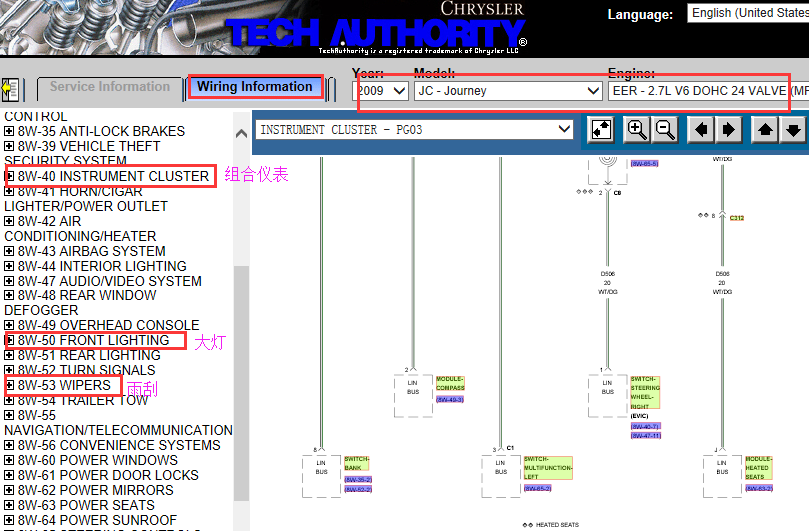This screenshot has width=809, height=531.
Task: Expand the 8W-63 POWER SEATS node
Action: pos(9,505)
